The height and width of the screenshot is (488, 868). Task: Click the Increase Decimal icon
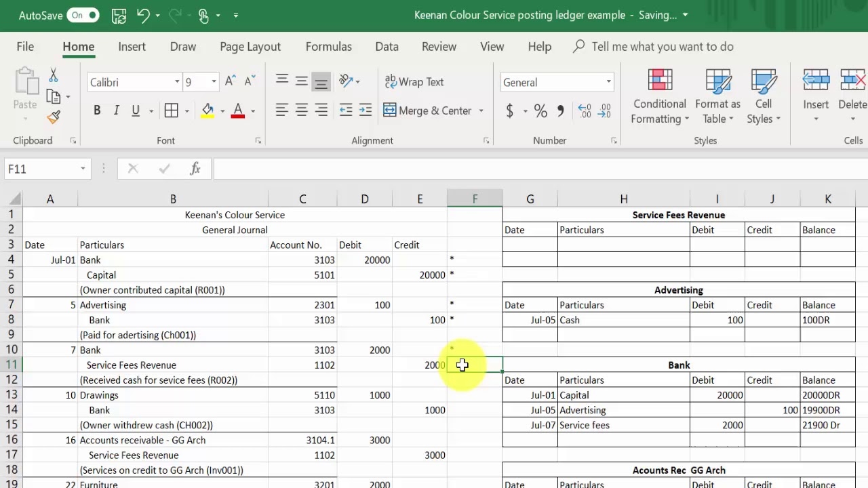583,110
